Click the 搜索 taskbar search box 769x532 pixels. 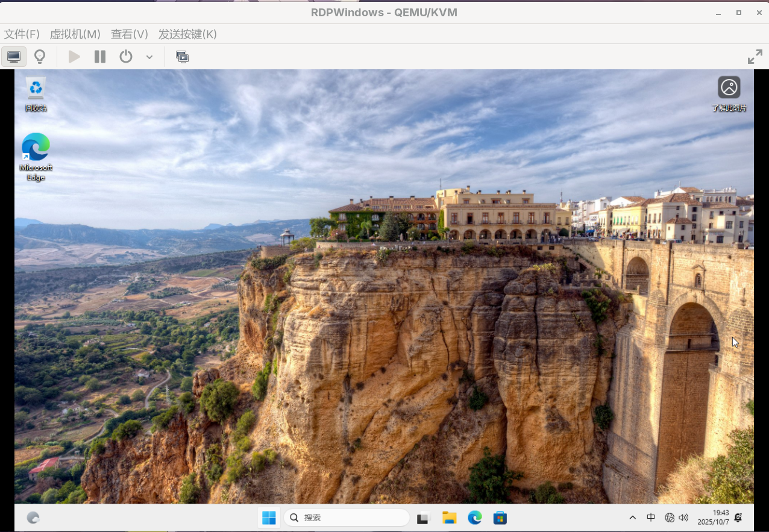347,518
